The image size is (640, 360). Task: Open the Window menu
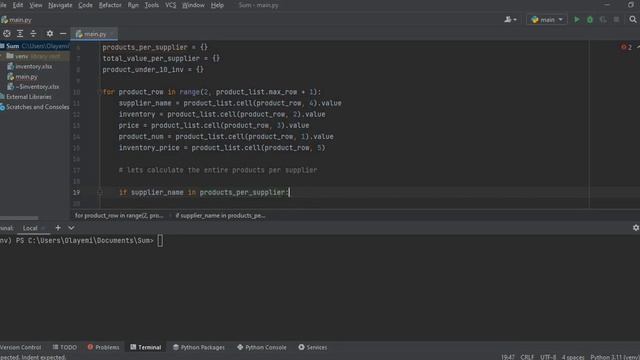coord(193,5)
